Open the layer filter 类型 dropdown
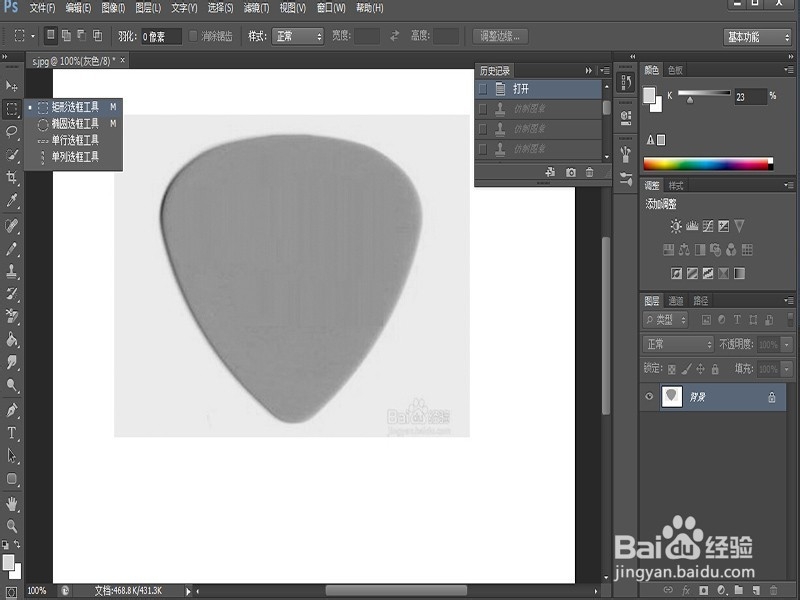This screenshot has width=800, height=600. coord(665,320)
